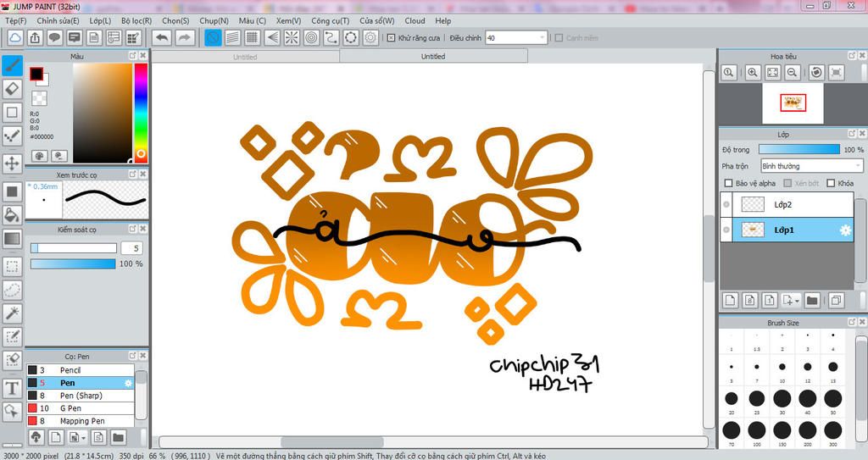Enable the Bảo vệ alpha checkbox
Viewport: 868px width, 460px height.
(x=728, y=183)
